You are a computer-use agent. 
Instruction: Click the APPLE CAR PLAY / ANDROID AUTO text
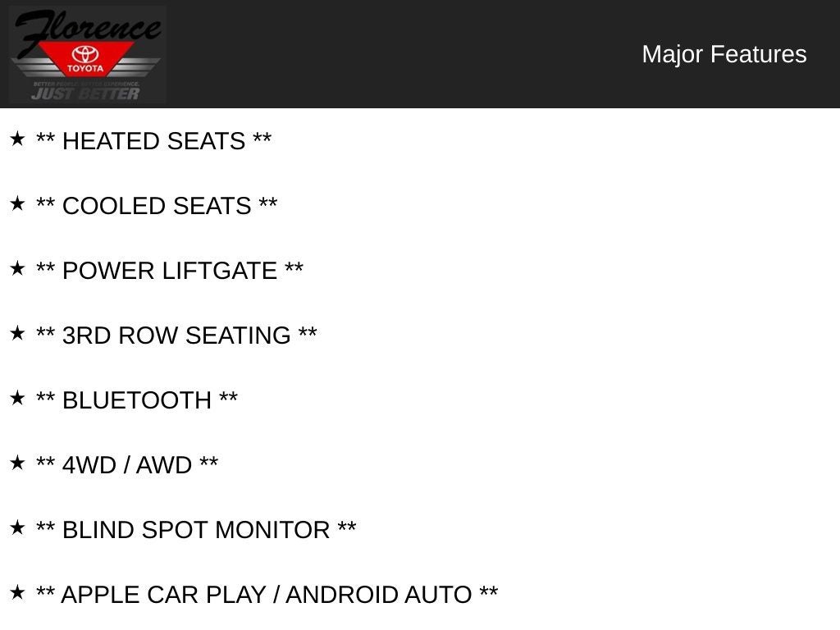coord(267,595)
